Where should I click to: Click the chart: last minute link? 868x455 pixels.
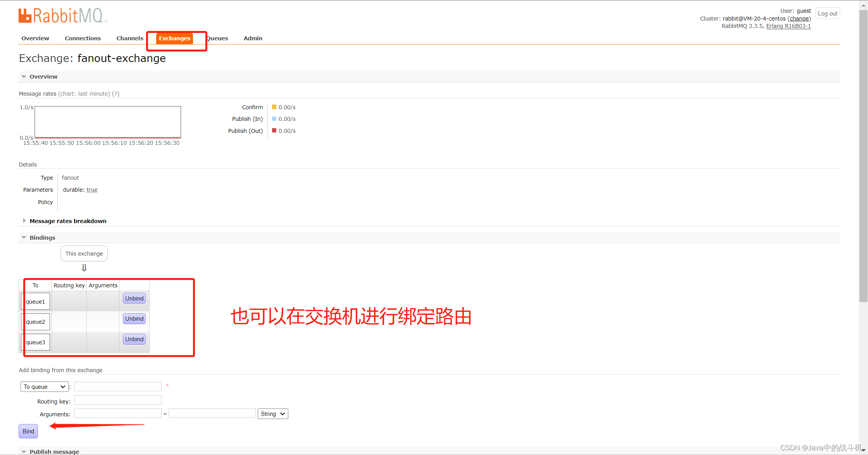[x=84, y=94]
